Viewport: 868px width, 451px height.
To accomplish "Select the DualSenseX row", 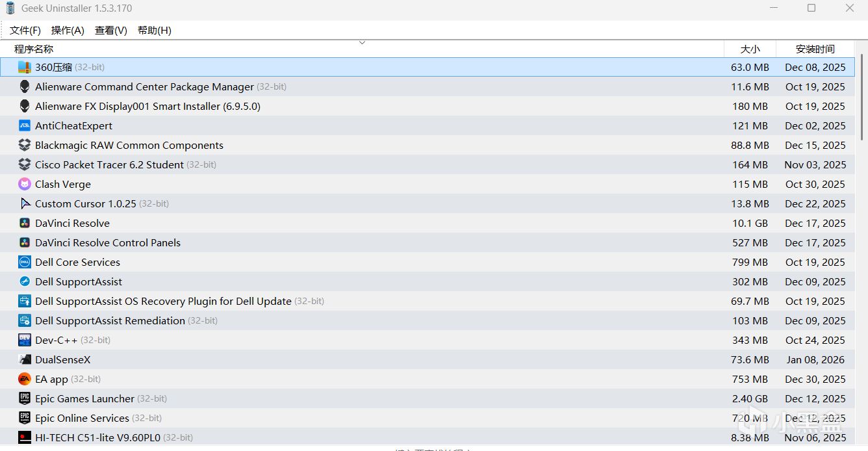I will 428,359.
